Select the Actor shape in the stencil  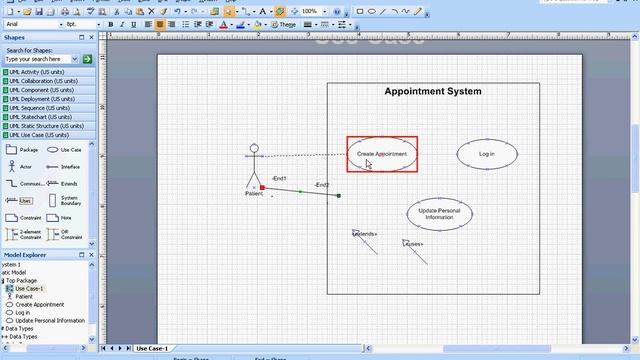[x=19, y=167]
